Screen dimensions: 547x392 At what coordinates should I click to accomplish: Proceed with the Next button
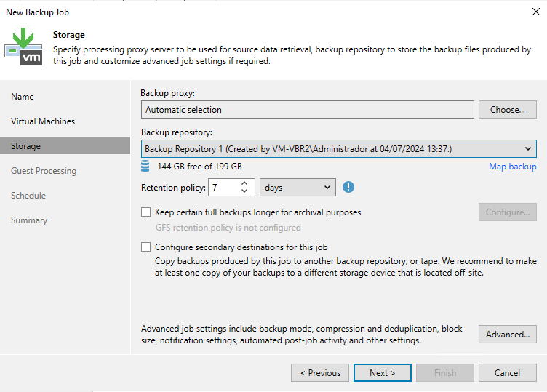coord(383,373)
